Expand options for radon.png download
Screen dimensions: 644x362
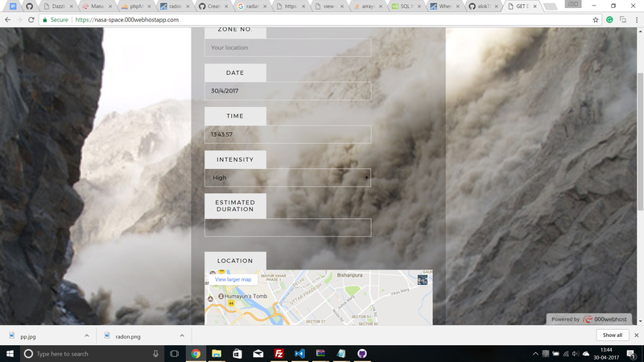pos(181,335)
